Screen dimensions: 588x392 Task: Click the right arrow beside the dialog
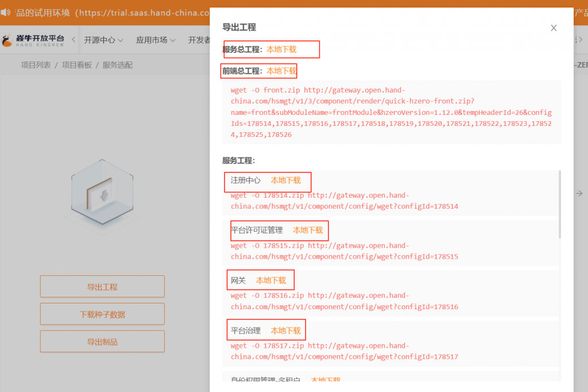(x=579, y=194)
